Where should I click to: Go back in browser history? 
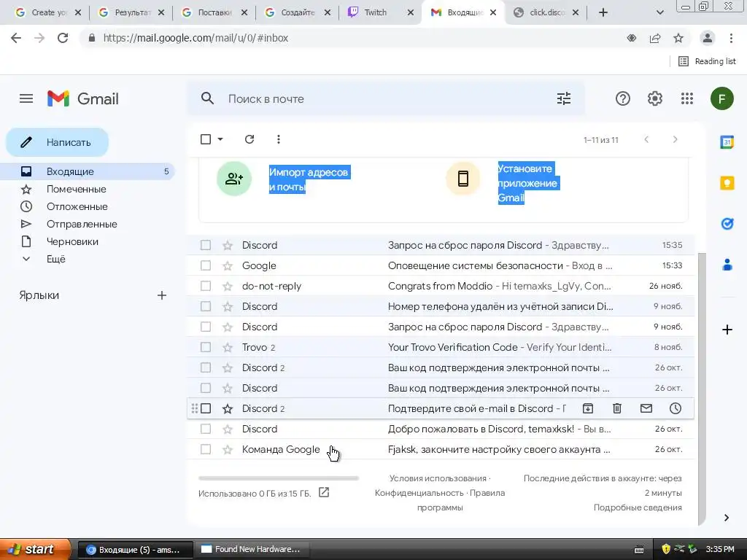pos(16,38)
